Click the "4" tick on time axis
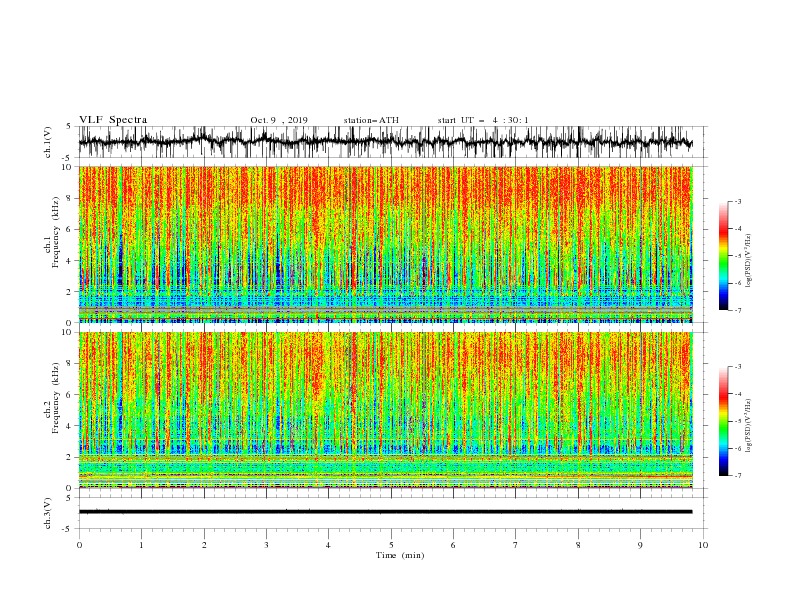 pyautogui.click(x=329, y=545)
